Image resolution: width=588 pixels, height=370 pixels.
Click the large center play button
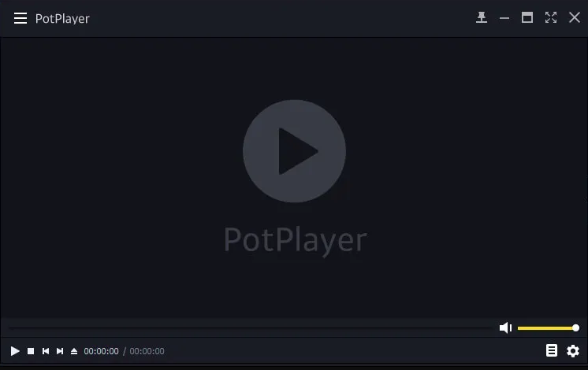(x=294, y=151)
